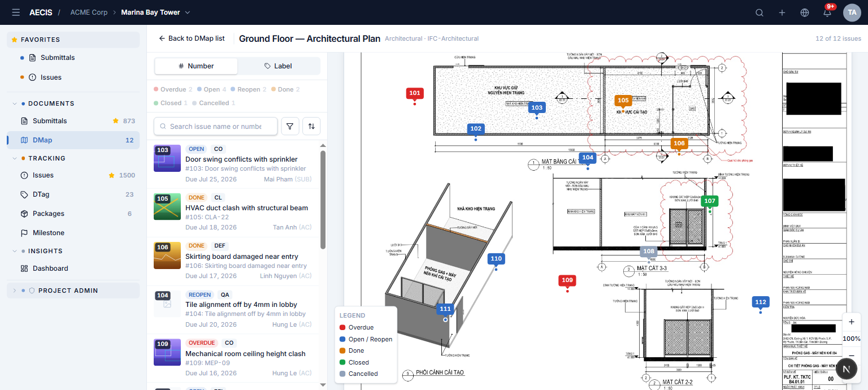Toggle the Closed status filter

click(170, 103)
